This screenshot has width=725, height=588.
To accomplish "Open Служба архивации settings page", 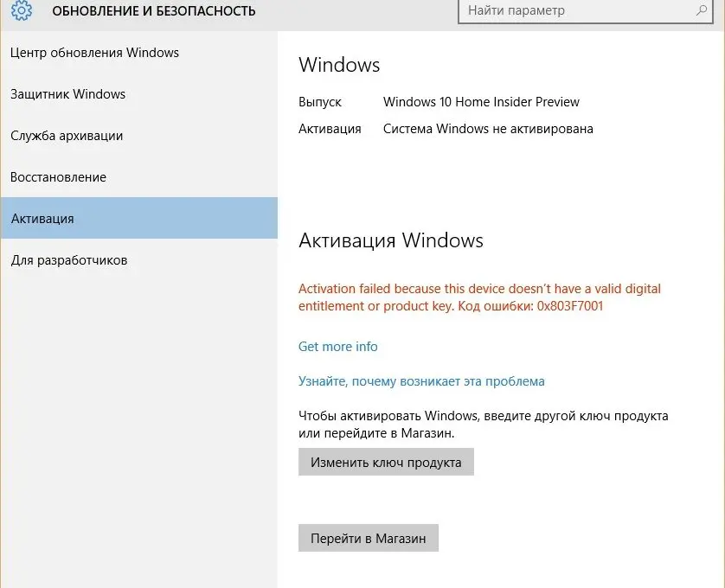I will 138,136.
